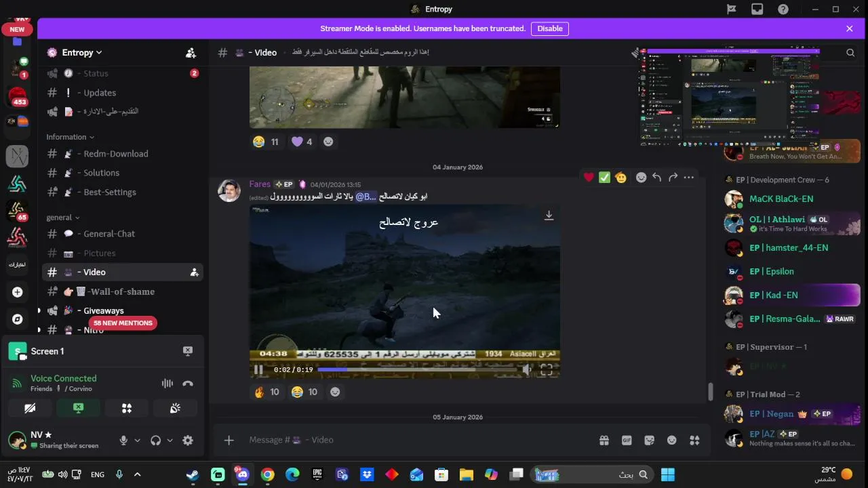Image resolution: width=868 pixels, height=488 pixels.
Task: Open the Pictures channel
Action: pyautogui.click(x=123, y=253)
